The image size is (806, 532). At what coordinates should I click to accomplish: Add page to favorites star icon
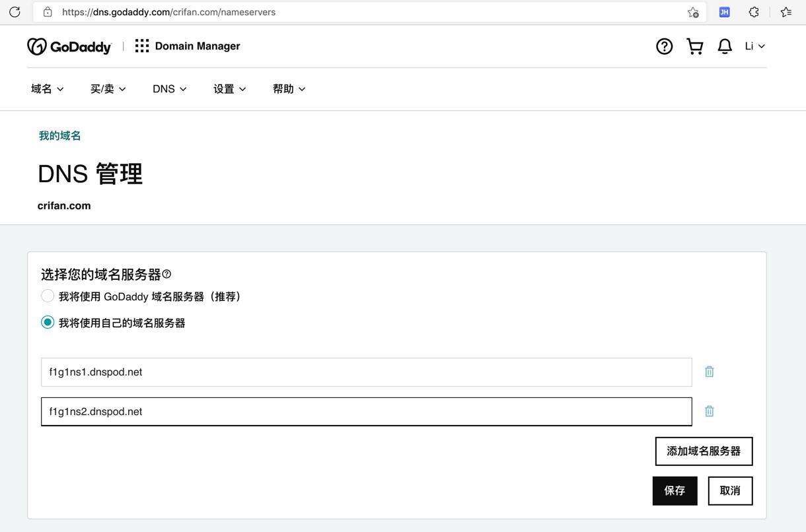[x=693, y=12]
